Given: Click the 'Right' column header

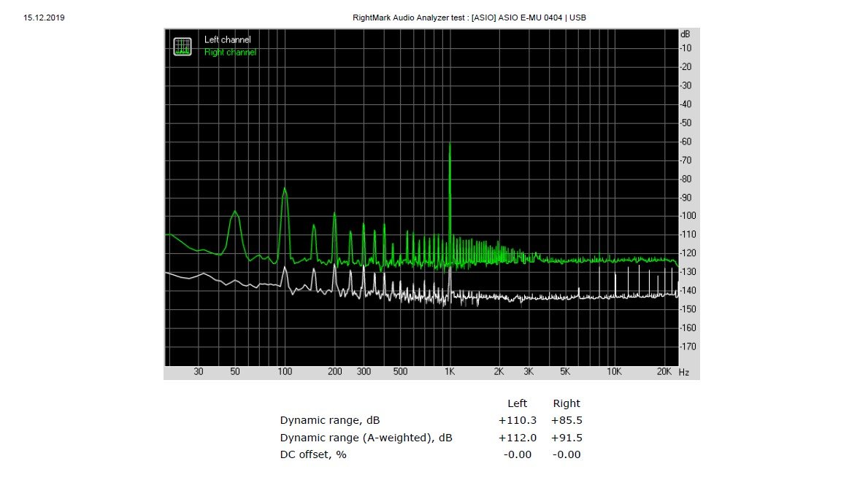Looking at the screenshot, I should pyautogui.click(x=566, y=403).
